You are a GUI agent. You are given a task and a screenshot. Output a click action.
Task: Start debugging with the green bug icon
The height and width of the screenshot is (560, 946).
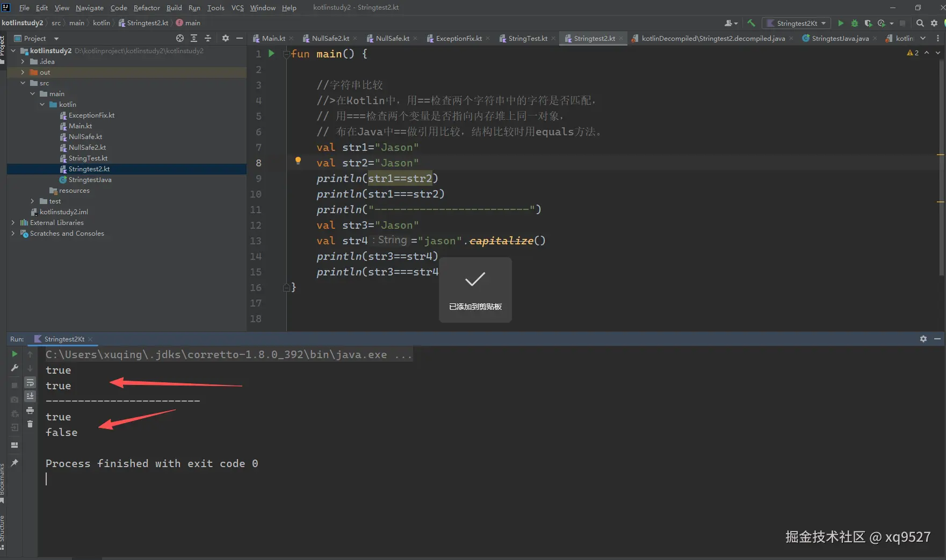click(854, 23)
